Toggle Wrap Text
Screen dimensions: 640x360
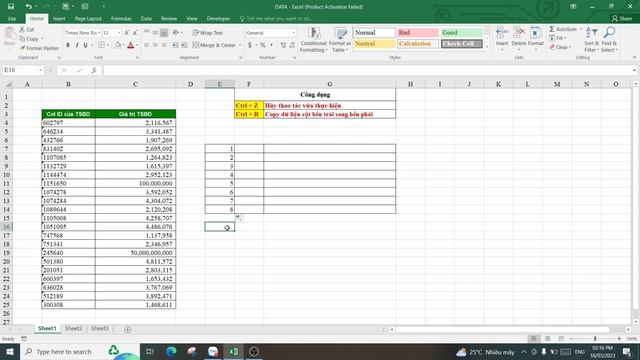(x=208, y=33)
